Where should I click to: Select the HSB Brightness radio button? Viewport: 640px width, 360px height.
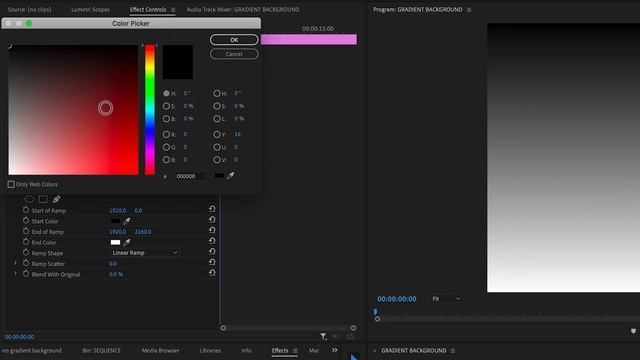[166, 119]
